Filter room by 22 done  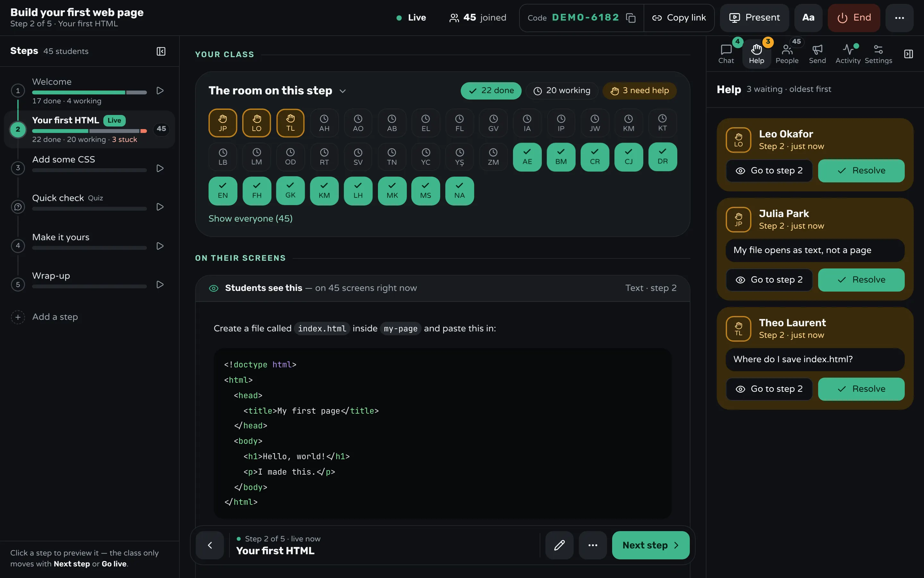click(x=491, y=91)
